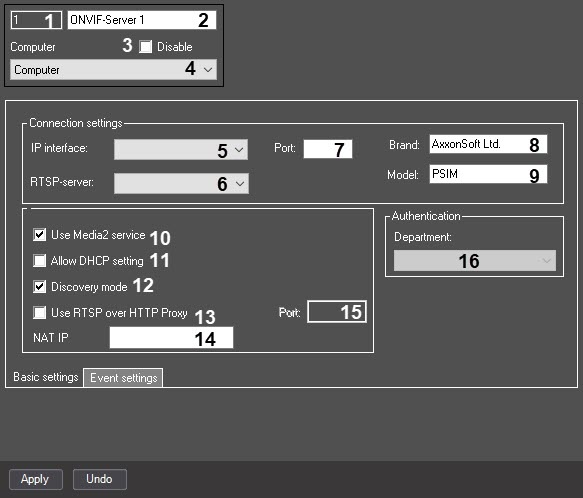Expand the IP interface dropdown

click(x=181, y=150)
